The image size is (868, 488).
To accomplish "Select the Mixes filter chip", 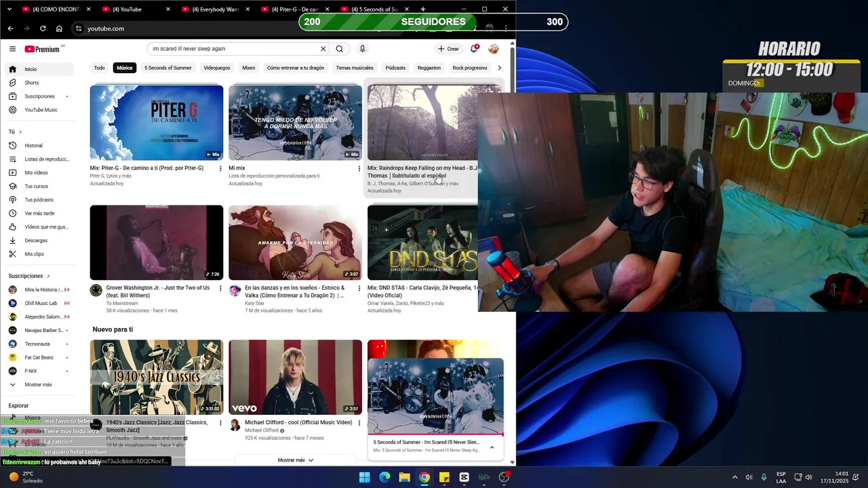I will 249,68.
